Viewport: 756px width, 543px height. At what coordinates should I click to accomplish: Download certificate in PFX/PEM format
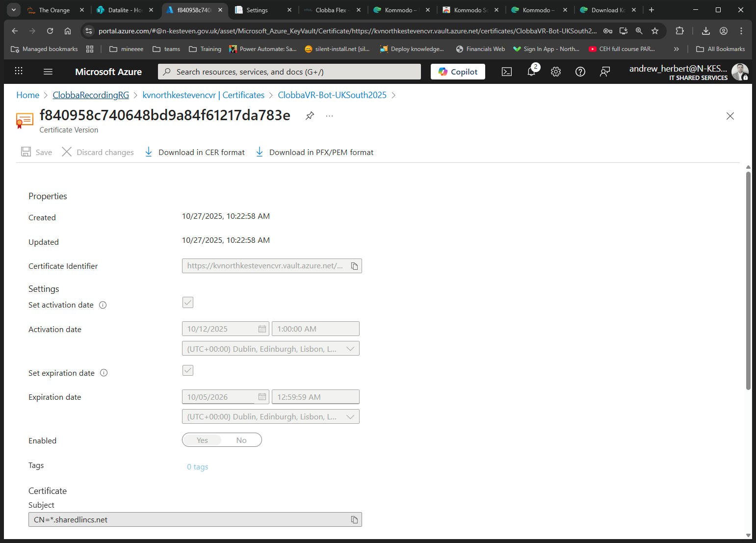(x=314, y=153)
